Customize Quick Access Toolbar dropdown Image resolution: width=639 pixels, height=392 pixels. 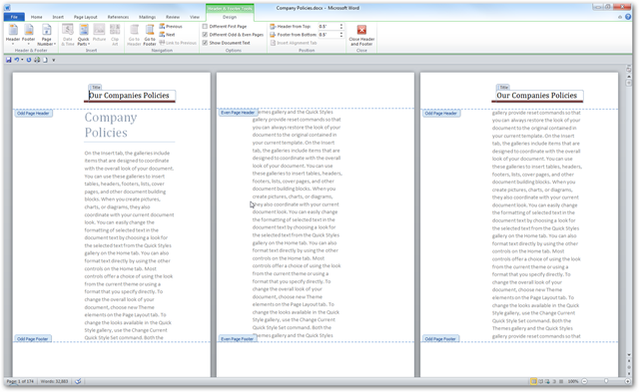click(x=53, y=60)
